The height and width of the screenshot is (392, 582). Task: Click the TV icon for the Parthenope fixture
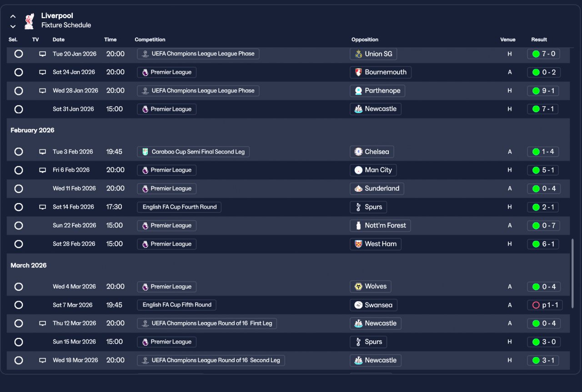[x=42, y=91]
